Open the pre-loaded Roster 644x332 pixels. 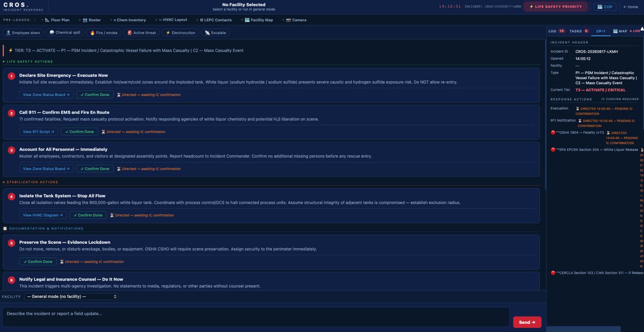92,20
